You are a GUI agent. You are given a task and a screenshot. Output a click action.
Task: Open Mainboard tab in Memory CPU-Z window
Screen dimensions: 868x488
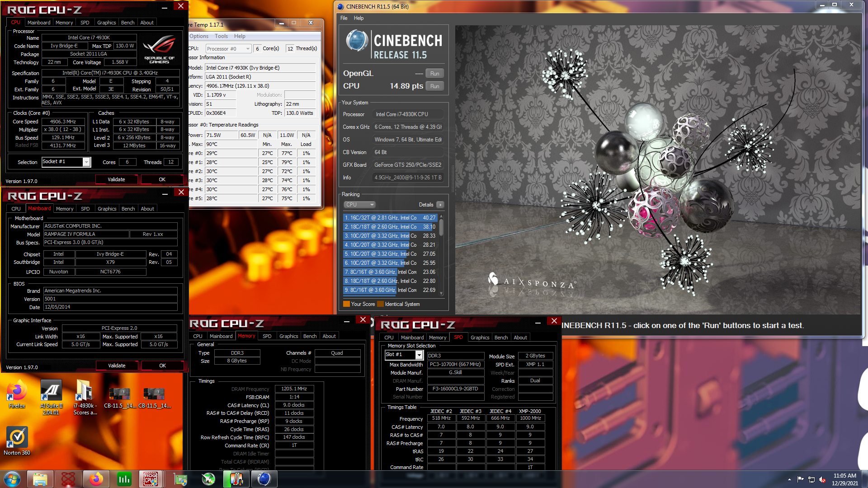coord(221,336)
